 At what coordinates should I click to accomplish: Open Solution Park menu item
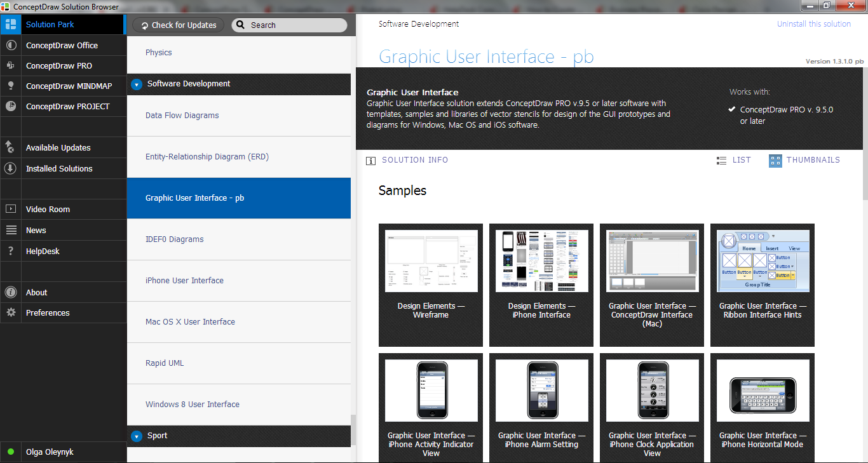click(x=62, y=25)
